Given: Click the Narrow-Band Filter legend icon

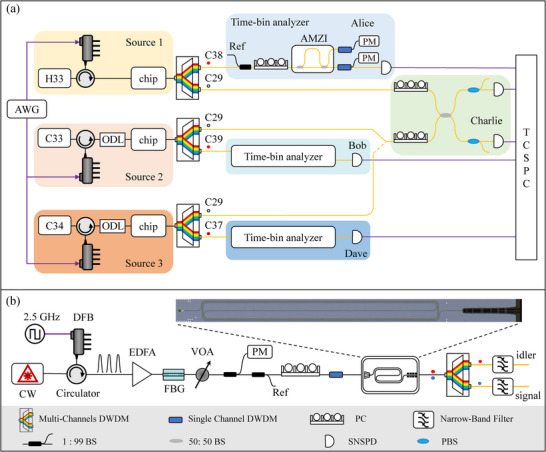Looking at the screenshot, I should pyautogui.click(x=423, y=420).
